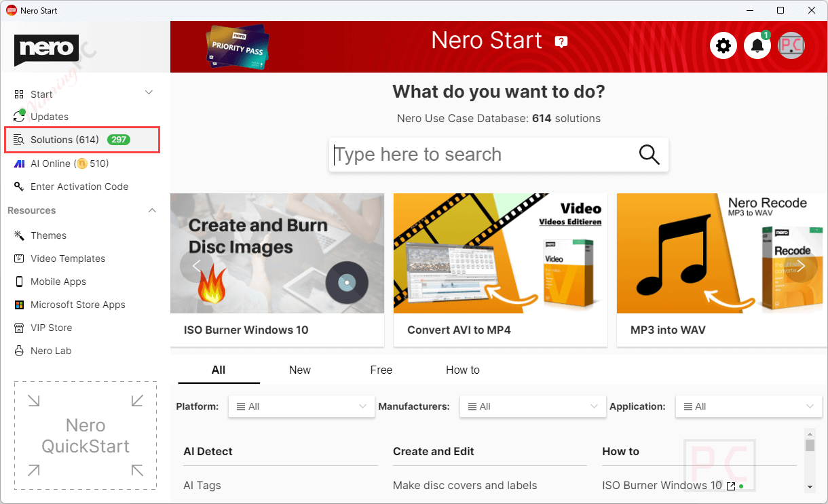Open Video Templates
Viewport: 828px width, 504px height.
coord(67,258)
